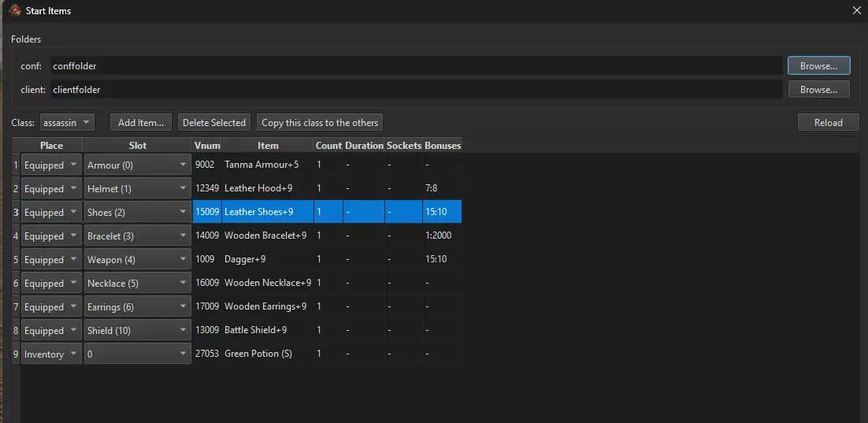The width and height of the screenshot is (868, 423).
Task: Sort by the Place column header
Action: coord(51,145)
